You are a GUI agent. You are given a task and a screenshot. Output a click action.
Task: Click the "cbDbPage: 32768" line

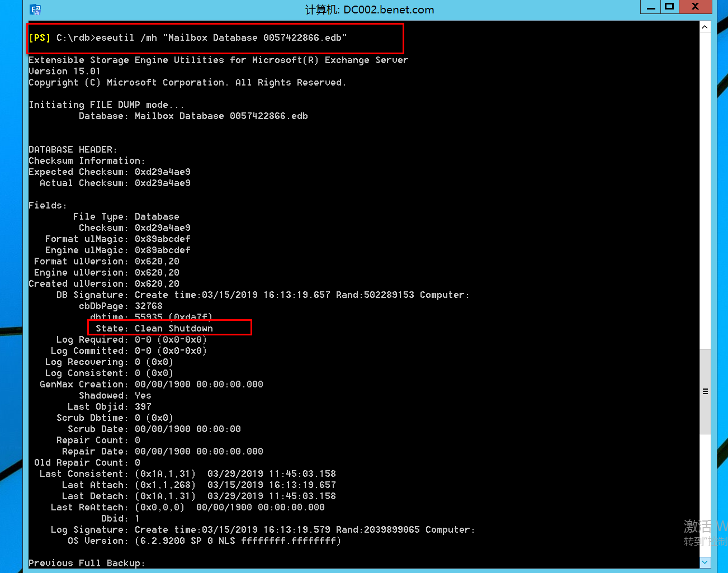[121, 306]
